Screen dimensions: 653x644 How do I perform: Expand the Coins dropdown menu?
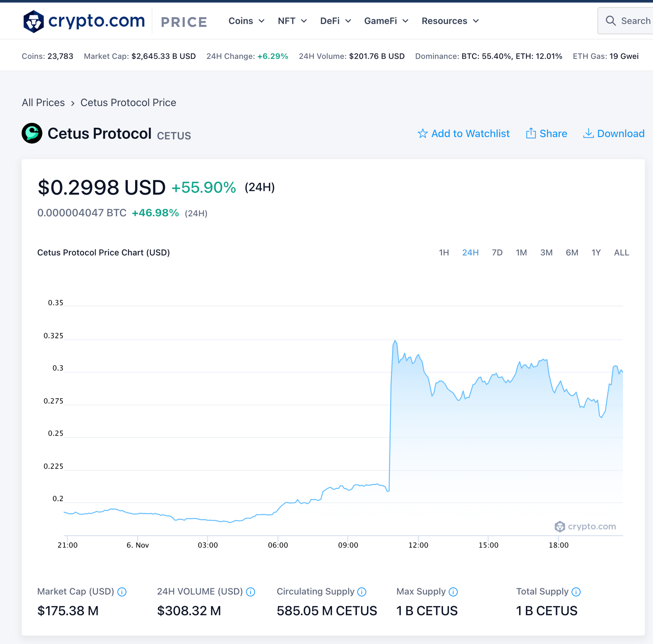click(246, 21)
